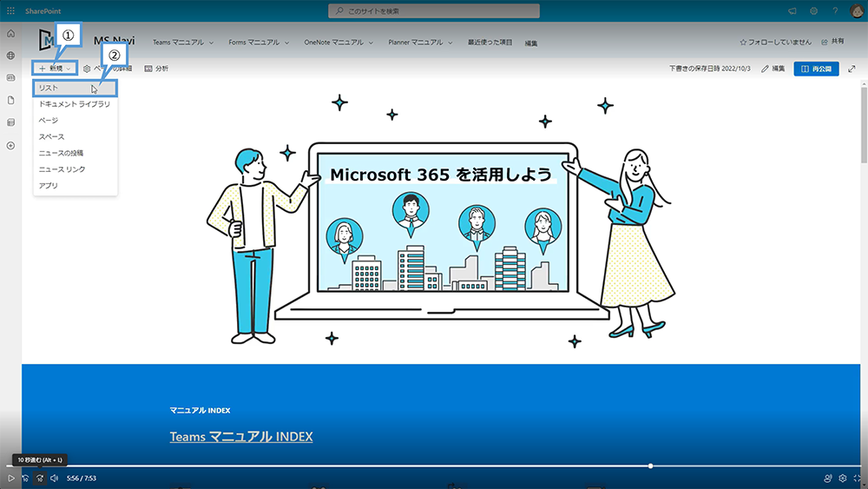
Task: Open the lists icon in left rail
Action: click(x=10, y=122)
